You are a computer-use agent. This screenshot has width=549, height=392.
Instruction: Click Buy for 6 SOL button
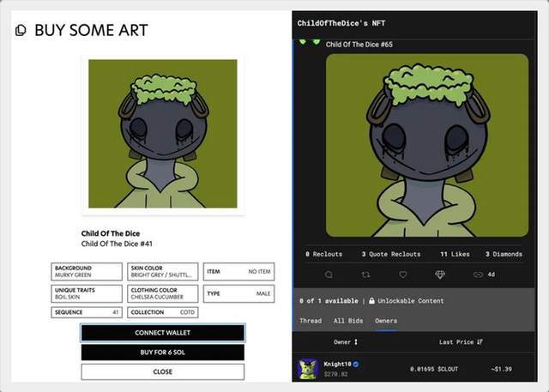coord(163,352)
